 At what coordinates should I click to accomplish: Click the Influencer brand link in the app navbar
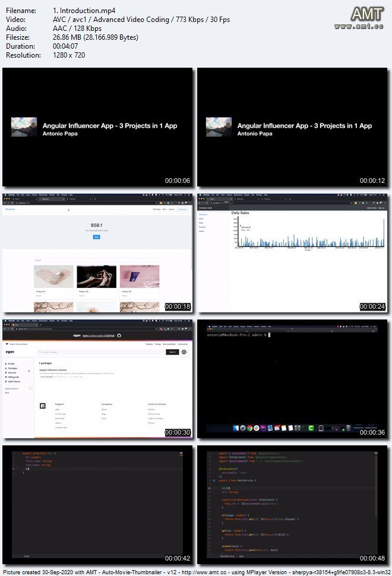pyautogui.click(x=10, y=209)
